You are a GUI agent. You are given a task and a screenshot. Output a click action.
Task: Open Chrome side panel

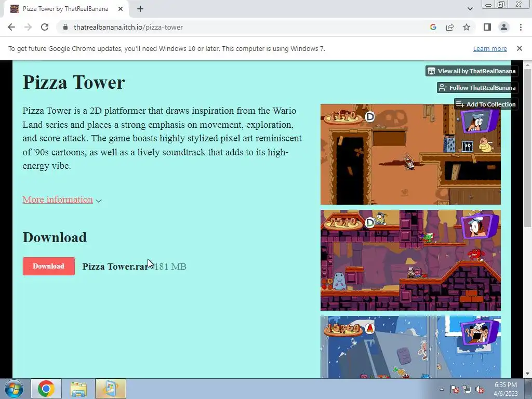tap(487, 27)
